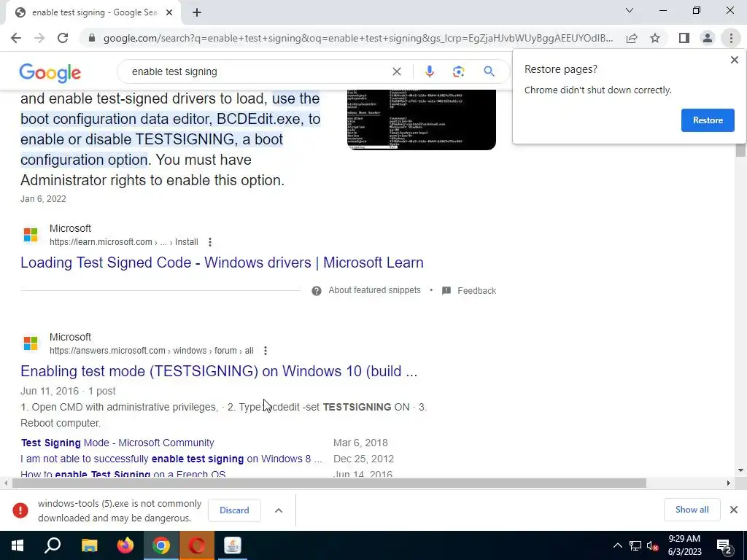Send Feedback on the featured snippet

[x=469, y=291]
